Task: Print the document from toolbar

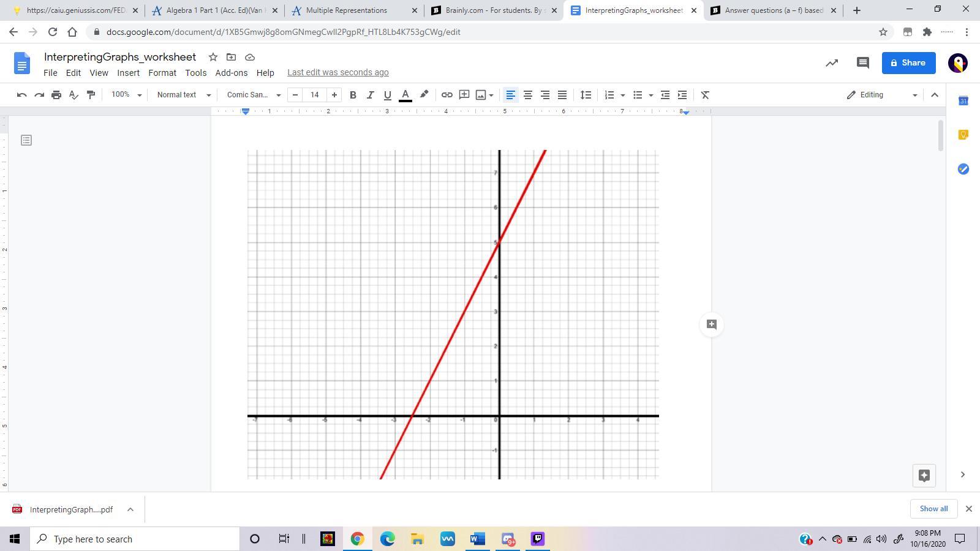Action: pyautogui.click(x=56, y=95)
